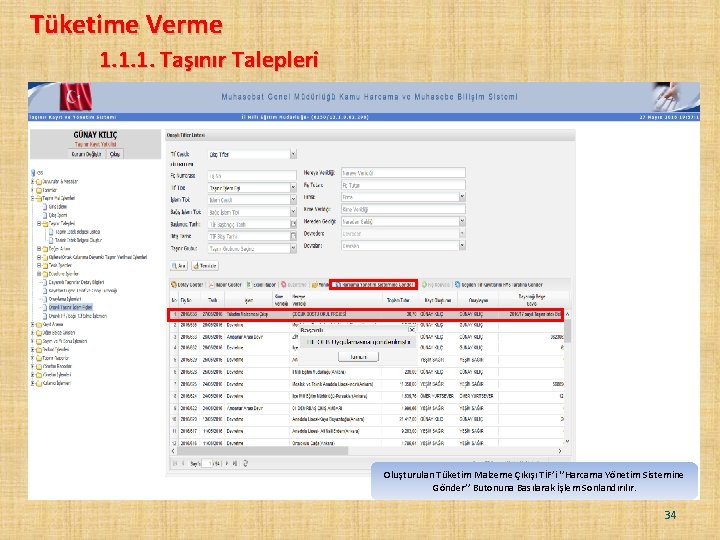The width and height of the screenshot is (720, 540).
Task: Collapse the Taşınır Talepleri tree folder
Action: pyautogui.click(x=39, y=224)
